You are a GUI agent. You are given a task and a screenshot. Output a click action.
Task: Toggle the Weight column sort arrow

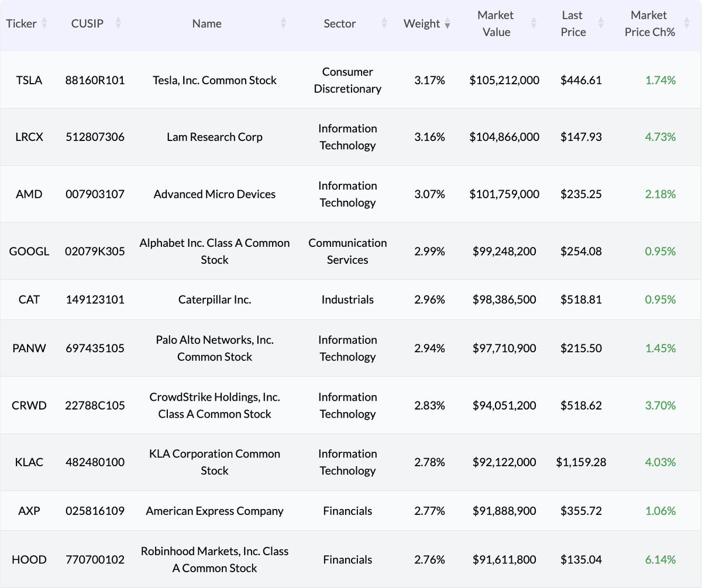coord(448,25)
